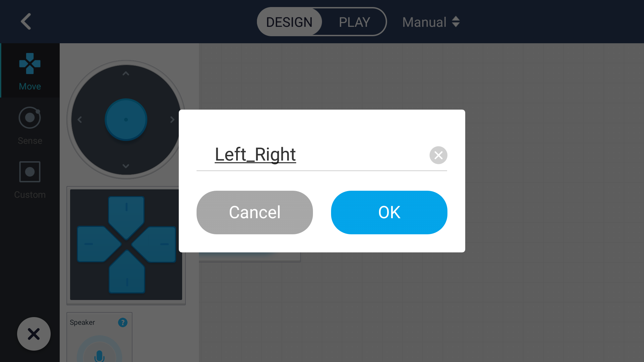The width and height of the screenshot is (644, 362).
Task: Open Speaker widget help question mark
Action: [x=123, y=322]
